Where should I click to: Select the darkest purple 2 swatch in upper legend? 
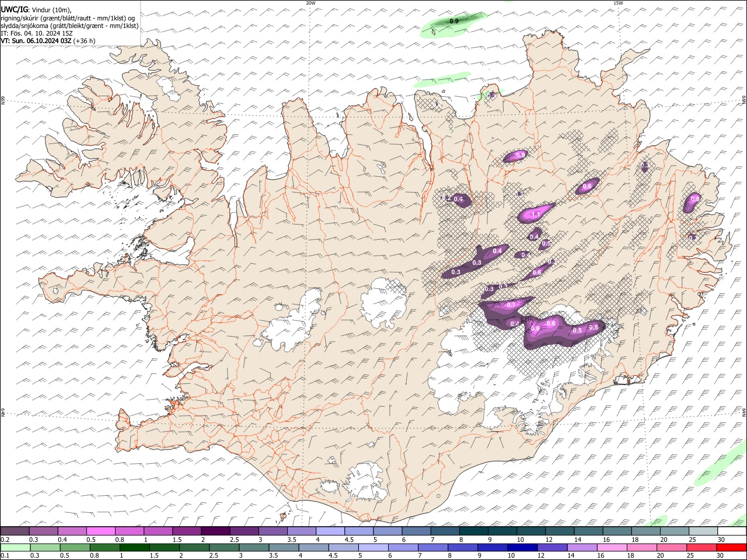pos(215,531)
